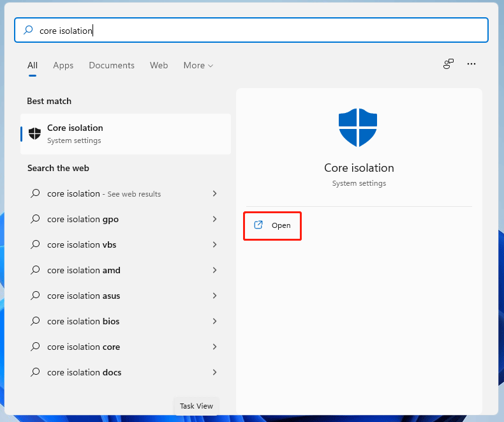Click the search feedback icon near More options
504x422 pixels.
tap(448, 64)
